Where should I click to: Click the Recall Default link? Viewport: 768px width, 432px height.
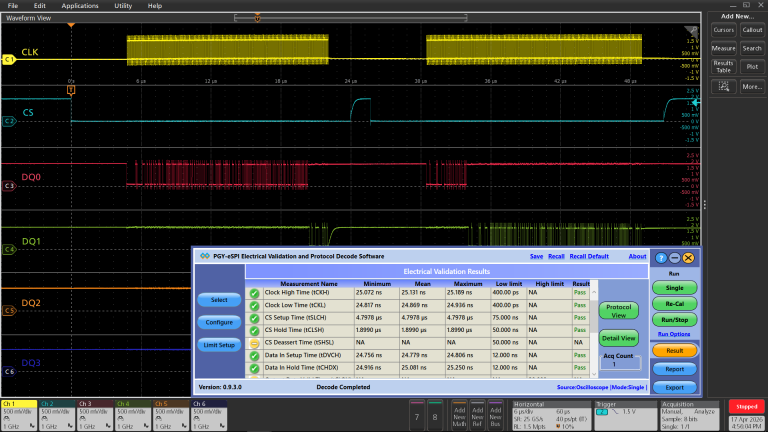click(589, 256)
